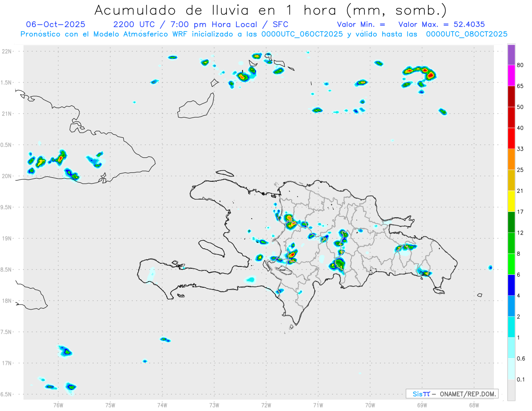Image resolution: width=532 pixels, height=411 pixels.
Task: Click the '18N' latitude label
Action: pyautogui.click(x=8, y=301)
